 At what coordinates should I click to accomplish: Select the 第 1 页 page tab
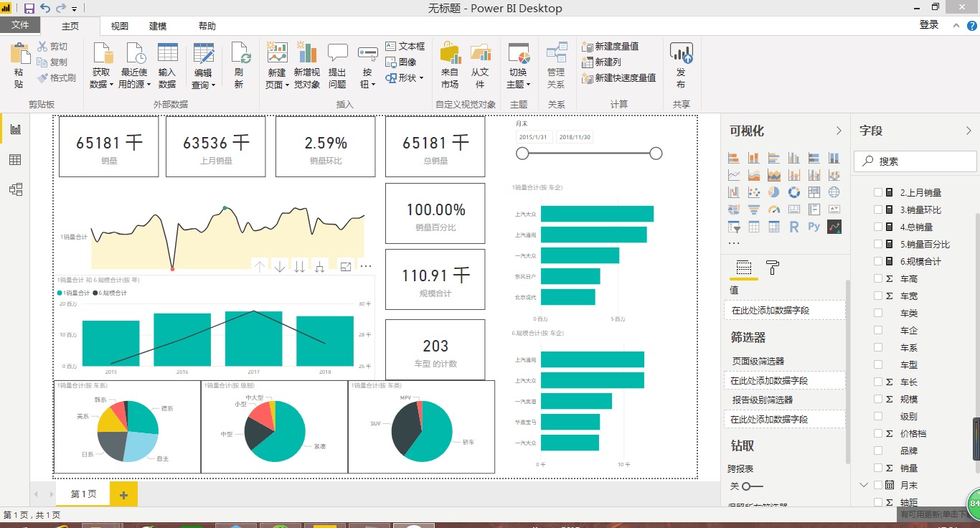(x=83, y=494)
